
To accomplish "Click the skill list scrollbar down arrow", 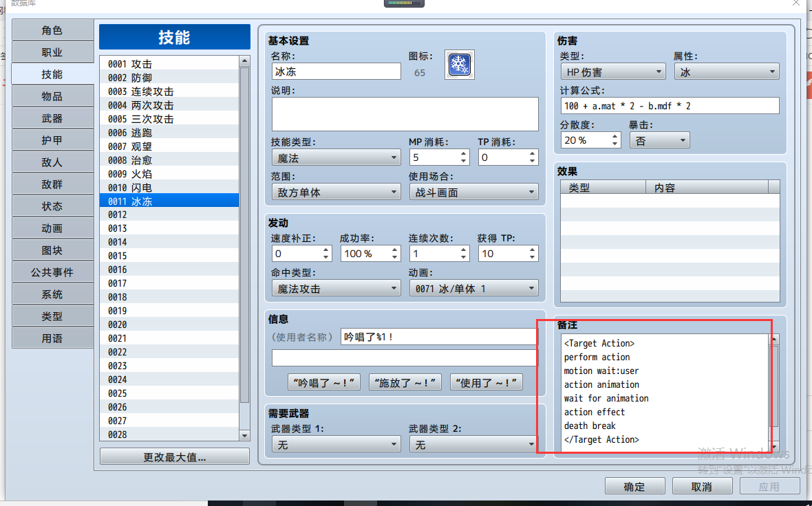I will tap(245, 436).
